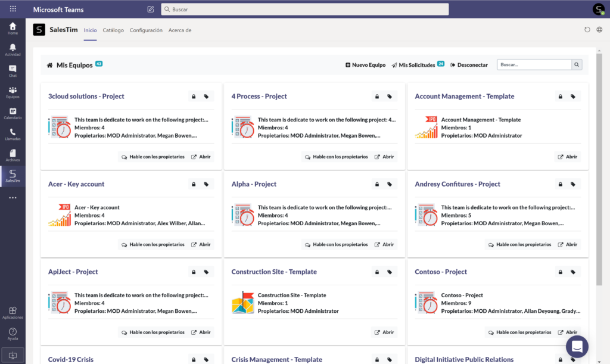This screenshot has width=610, height=364.
Task: Click the lock icon on 4 Process - Project
Action: pyautogui.click(x=377, y=97)
